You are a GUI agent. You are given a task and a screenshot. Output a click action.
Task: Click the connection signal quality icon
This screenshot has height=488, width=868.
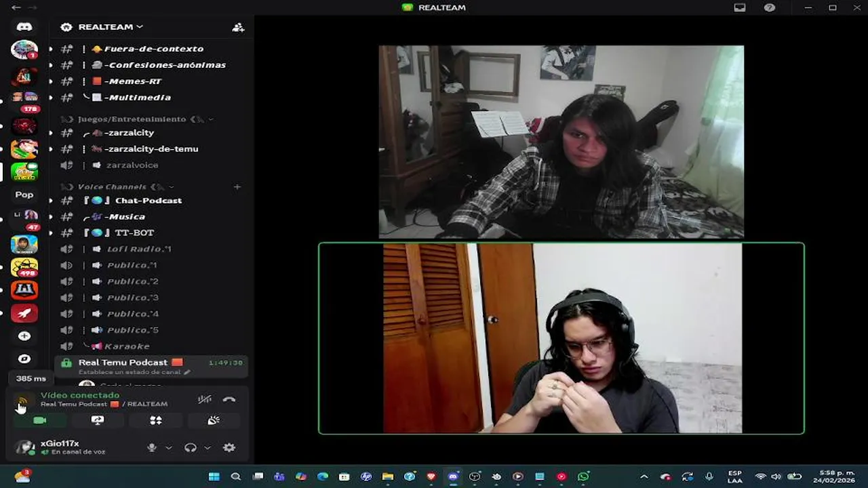point(22,401)
